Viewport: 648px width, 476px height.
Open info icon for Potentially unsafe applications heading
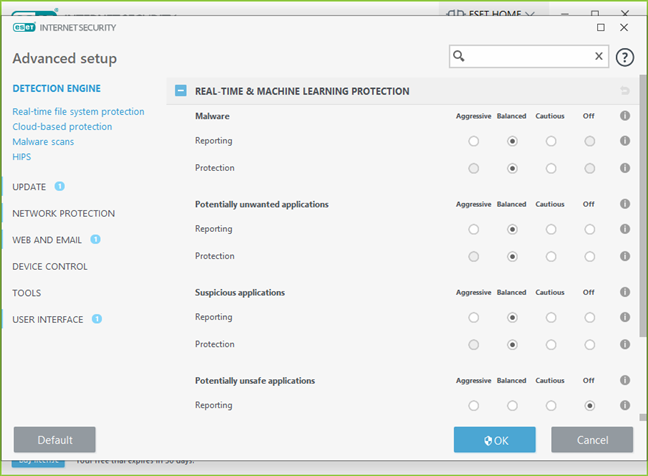(x=624, y=380)
